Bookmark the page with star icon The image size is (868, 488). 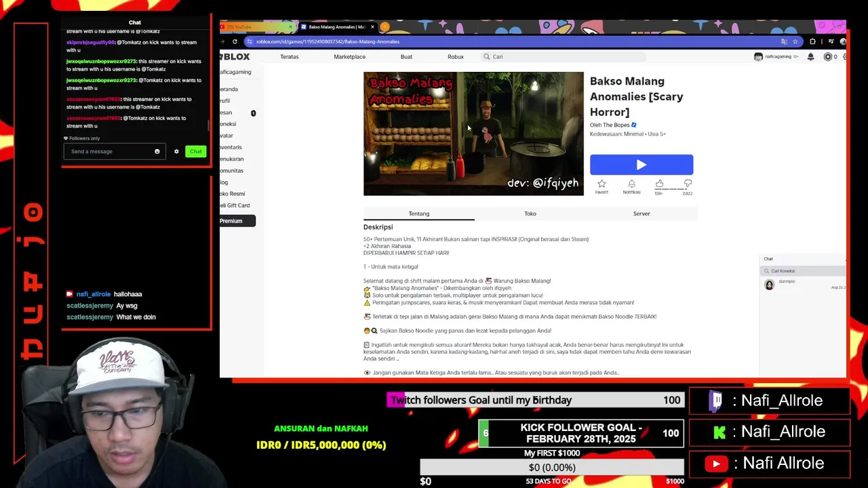click(x=795, y=41)
